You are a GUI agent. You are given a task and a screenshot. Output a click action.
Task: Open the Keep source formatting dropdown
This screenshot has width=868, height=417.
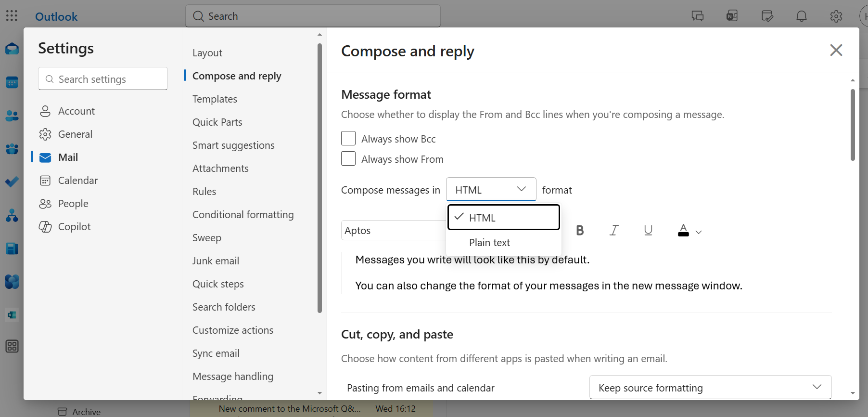(x=710, y=387)
